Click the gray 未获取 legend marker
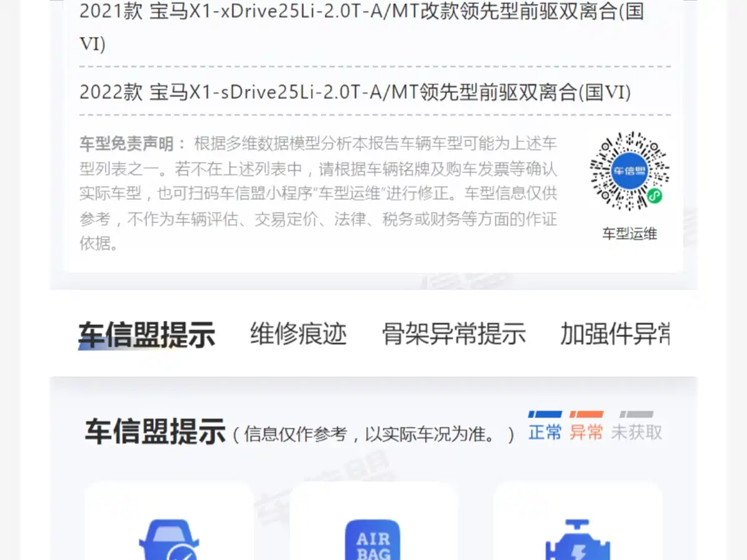The height and width of the screenshot is (560, 747). (636, 414)
